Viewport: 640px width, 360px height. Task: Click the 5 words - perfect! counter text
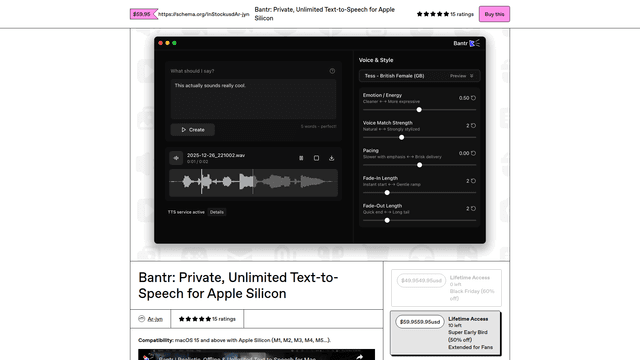coord(318,127)
